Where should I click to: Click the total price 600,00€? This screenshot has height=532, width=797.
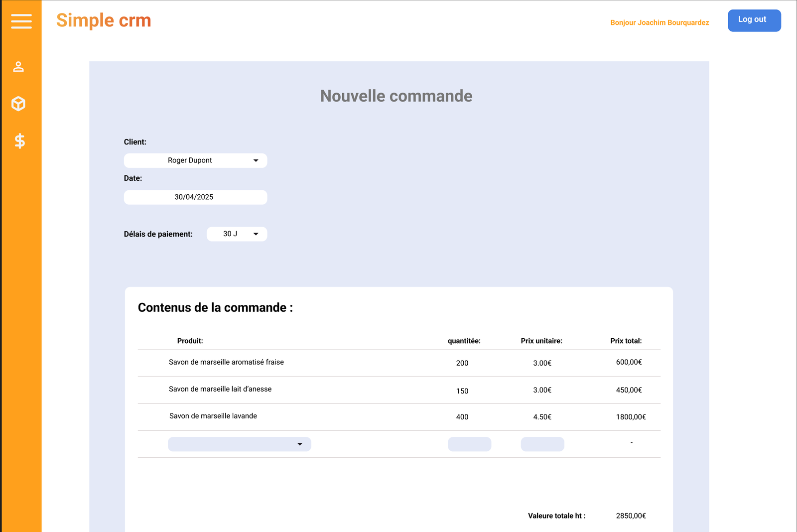[629, 362]
